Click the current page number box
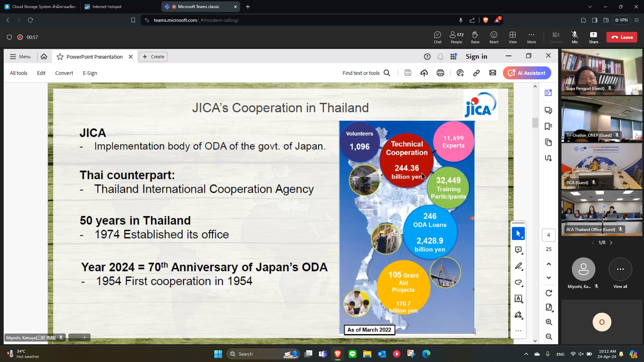The image size is (644, 362). 549,235
